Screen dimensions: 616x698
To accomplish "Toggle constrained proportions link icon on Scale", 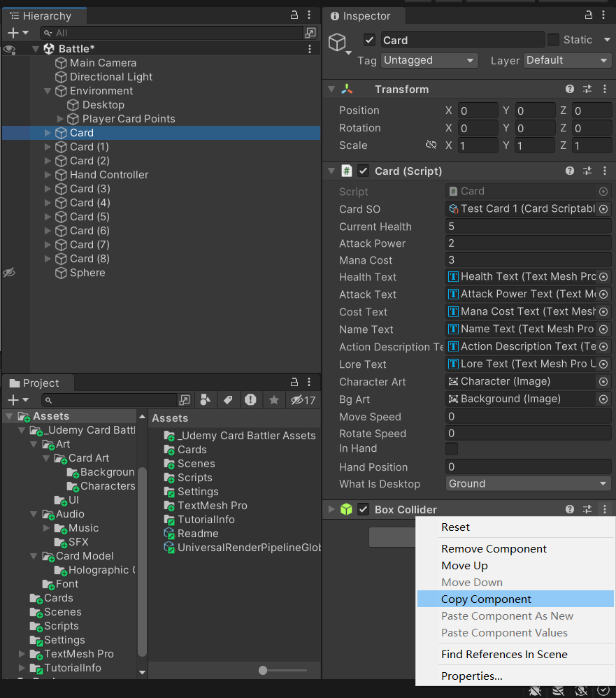I will pos(431,145).
